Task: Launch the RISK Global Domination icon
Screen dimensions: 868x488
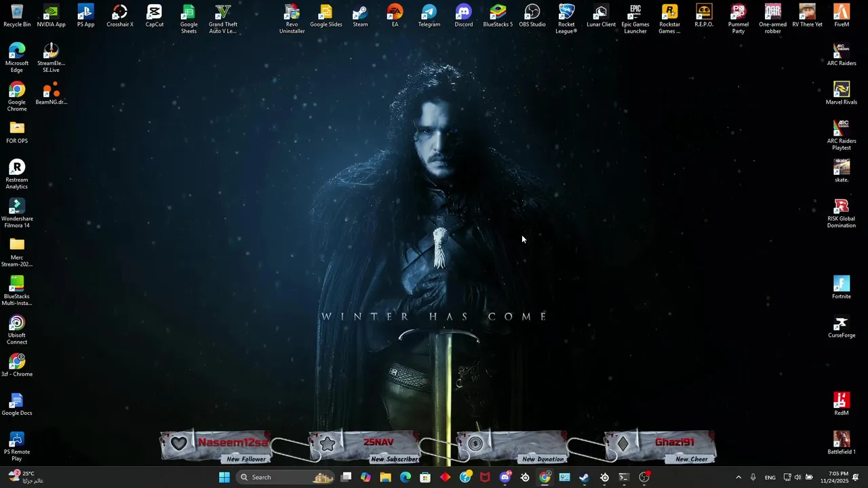Action: pyautogui.click(x=842, y=213)
